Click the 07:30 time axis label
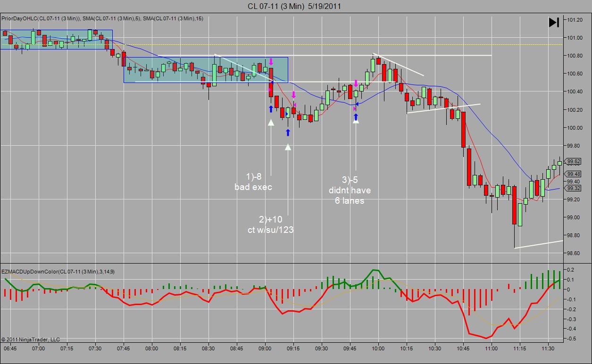 [x=95, y=348]
